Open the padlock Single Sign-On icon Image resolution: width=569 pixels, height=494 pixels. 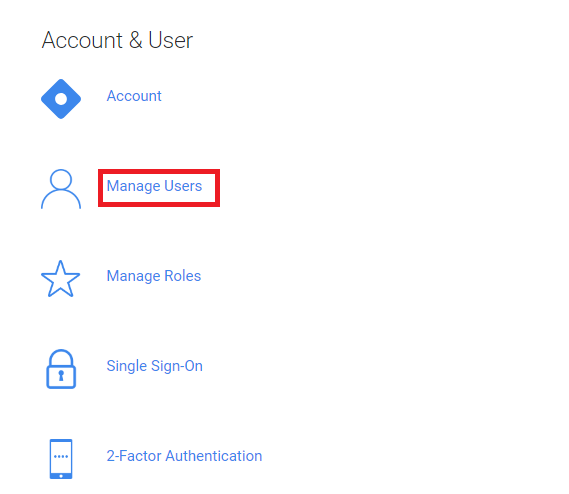(x=61, y=369)
